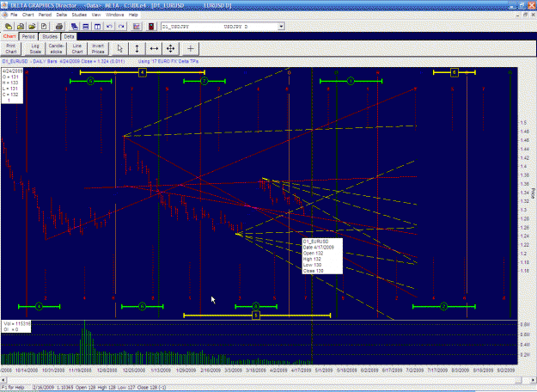Click yellow boxed marker 4 at chart top
This screenshot has height=392, width=537.
click(x=143, y=72)
